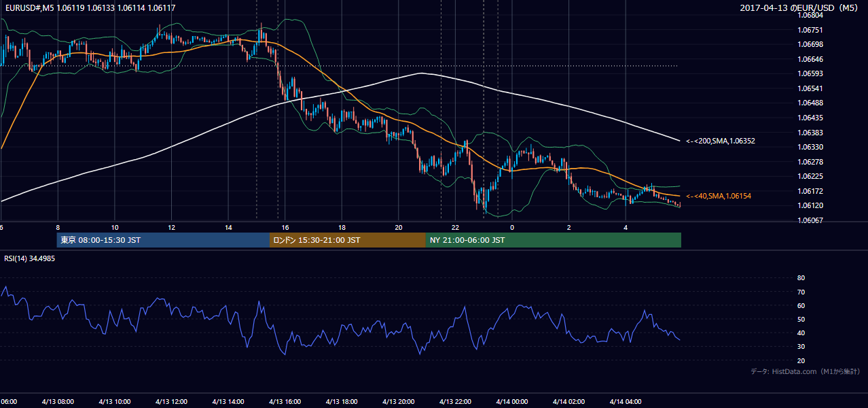
Task: Click price axis value 1.06067
Action: [810, 220]
